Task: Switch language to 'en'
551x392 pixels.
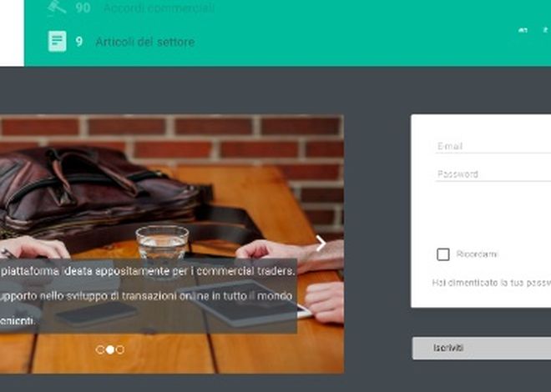Action: [x=523, y=31]
